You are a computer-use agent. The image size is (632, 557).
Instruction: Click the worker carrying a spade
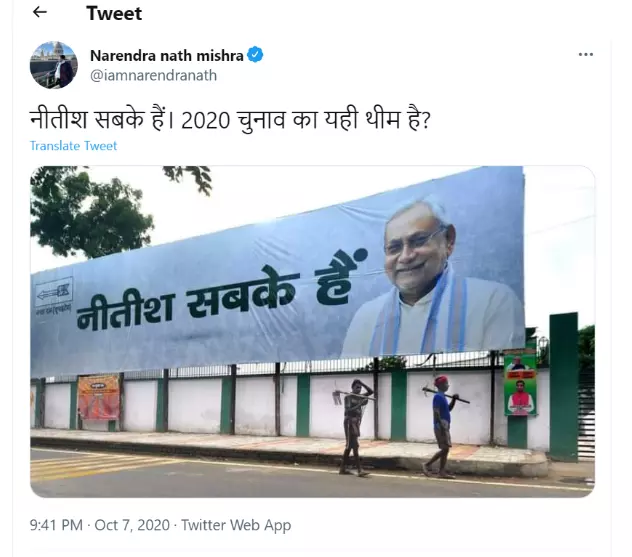tap(354, 427)
